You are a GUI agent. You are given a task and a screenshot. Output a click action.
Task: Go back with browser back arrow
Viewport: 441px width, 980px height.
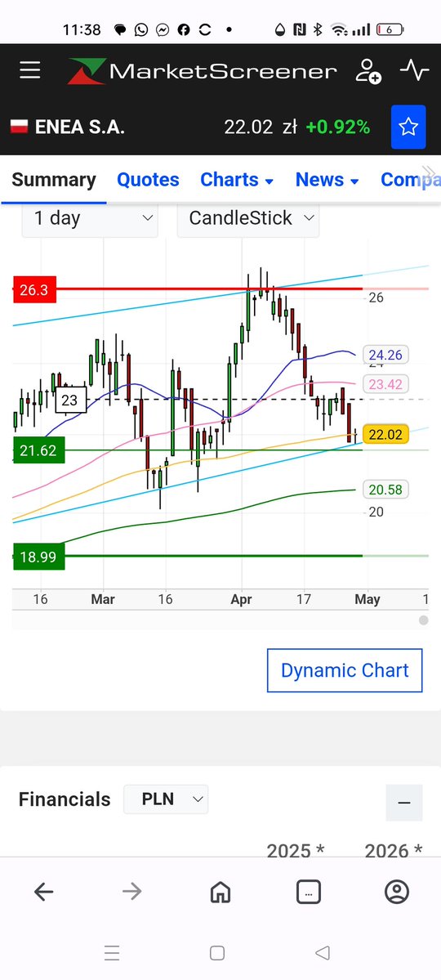click(44, 892)
